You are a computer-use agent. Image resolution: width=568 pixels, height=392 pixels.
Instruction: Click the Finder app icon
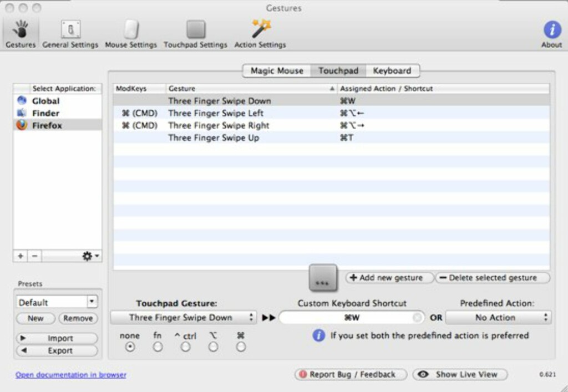coord(22,113)
